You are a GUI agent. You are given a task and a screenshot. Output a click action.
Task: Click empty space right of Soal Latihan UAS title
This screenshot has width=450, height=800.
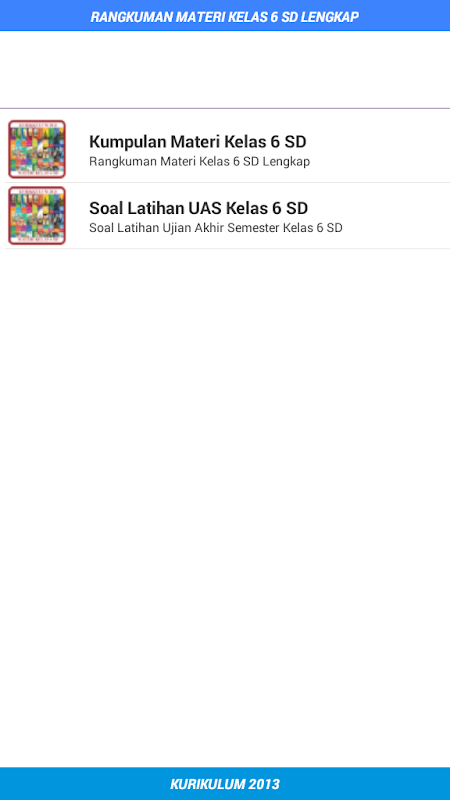379,208
